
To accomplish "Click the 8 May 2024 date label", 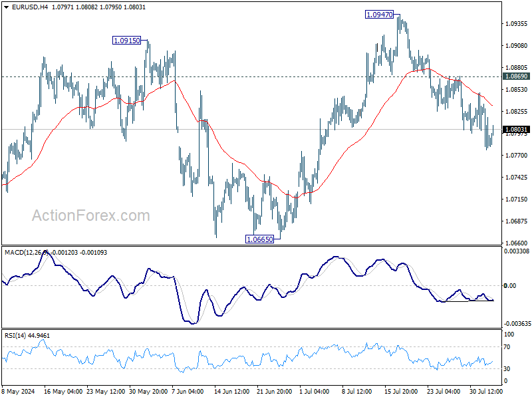I will coord(19,391).
